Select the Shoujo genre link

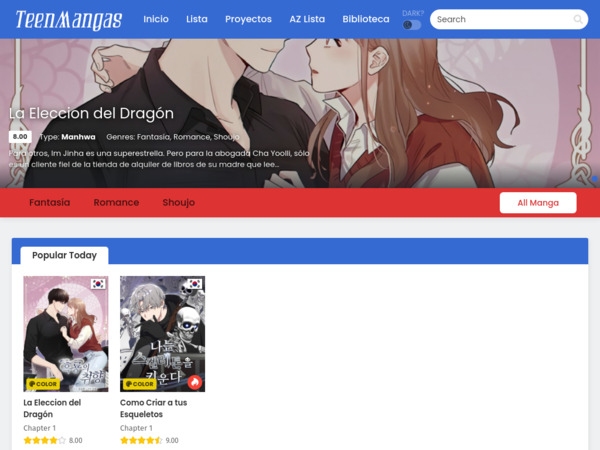[179, 202]
